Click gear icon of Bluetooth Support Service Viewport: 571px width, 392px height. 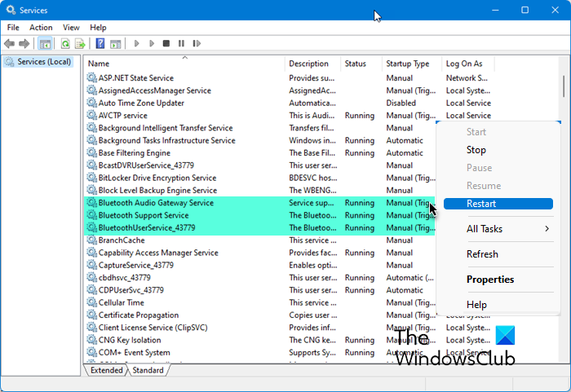point(91,215)
